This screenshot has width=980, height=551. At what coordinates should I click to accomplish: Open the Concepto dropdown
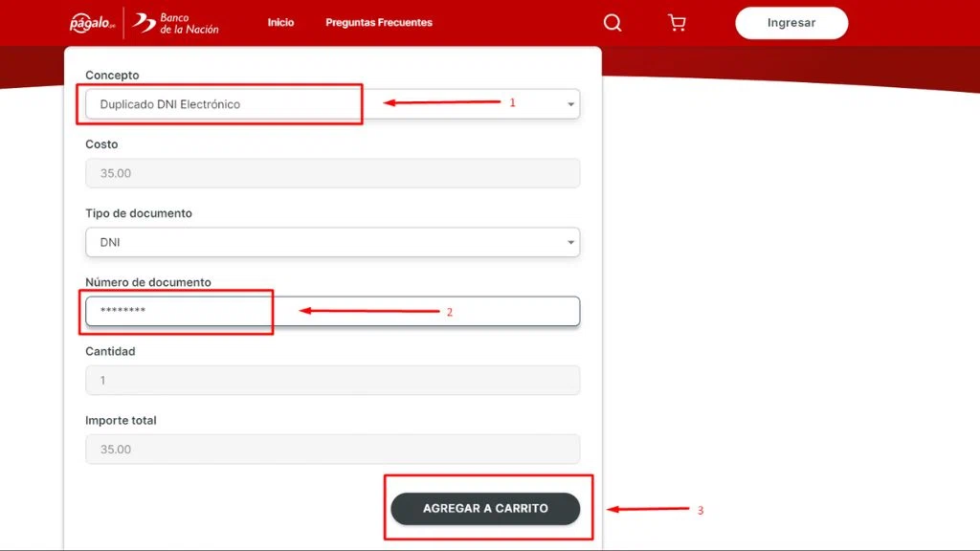click(x=332, y=104)
